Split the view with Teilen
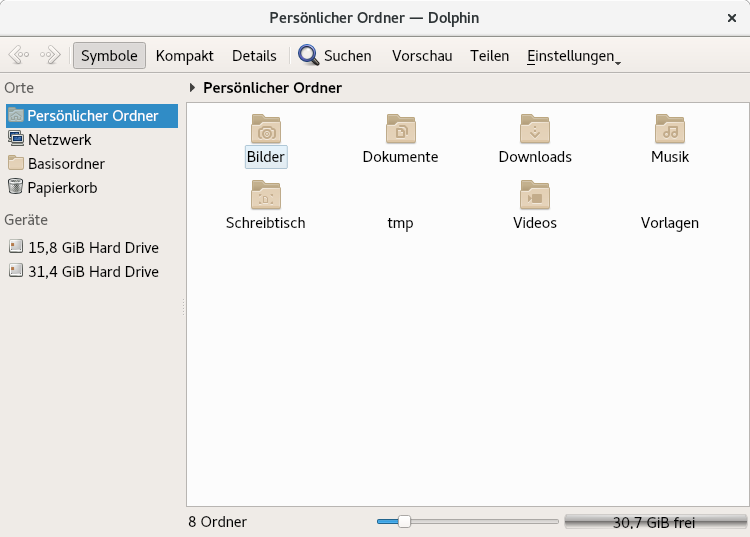Image resolution: width=750 pixels, height=537 pixels. click(490, 56)
